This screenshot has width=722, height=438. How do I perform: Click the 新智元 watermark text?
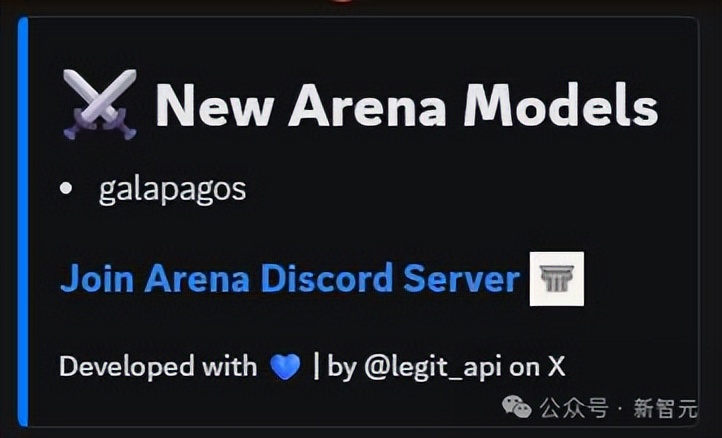[x=665, y=408]
